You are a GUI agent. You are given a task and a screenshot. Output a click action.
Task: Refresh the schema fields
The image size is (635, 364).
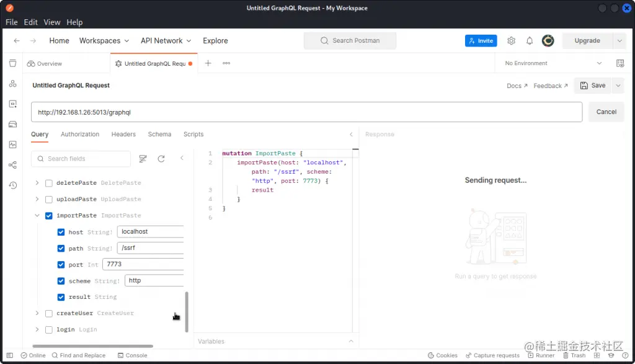161,159
